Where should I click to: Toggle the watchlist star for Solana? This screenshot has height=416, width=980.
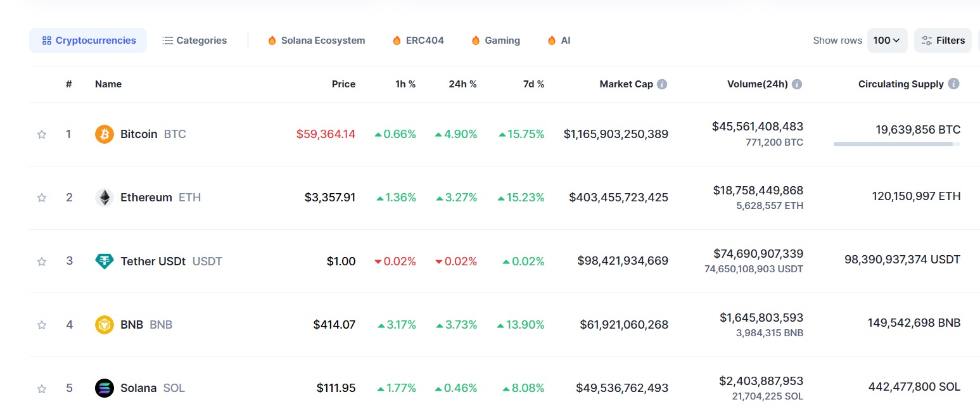tap(42, 388)
